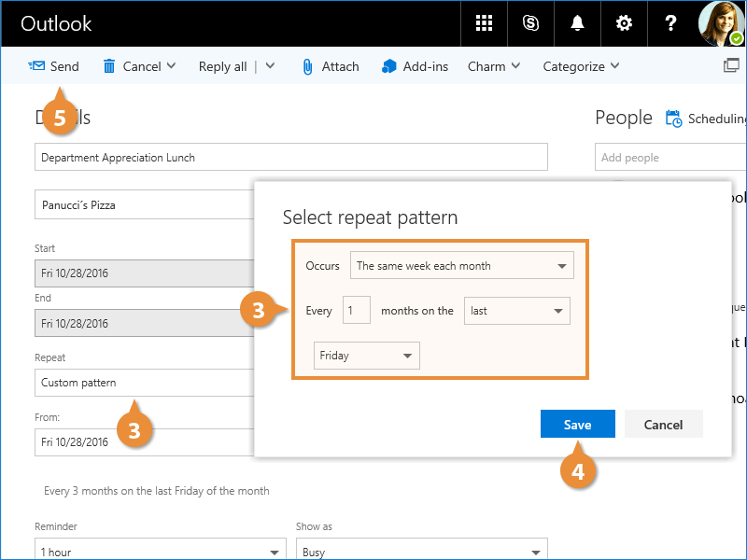Click the Scheduling assistant calendar icon
Image resolution: width=747 pixels, height=560 pixels.
673,119
